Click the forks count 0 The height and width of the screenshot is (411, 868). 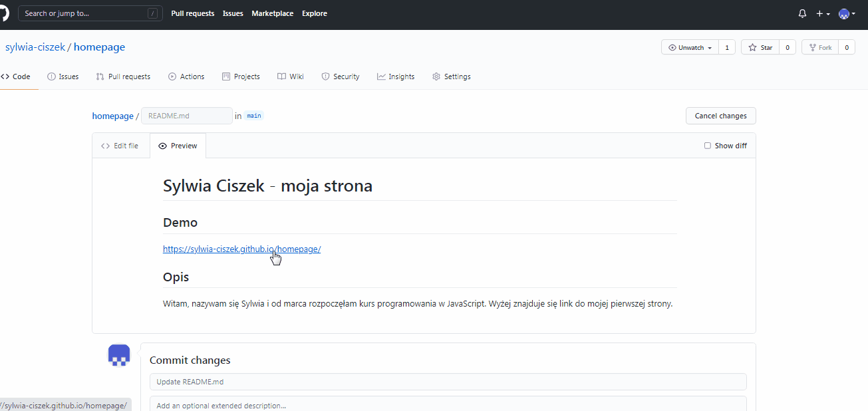point(847,47)
